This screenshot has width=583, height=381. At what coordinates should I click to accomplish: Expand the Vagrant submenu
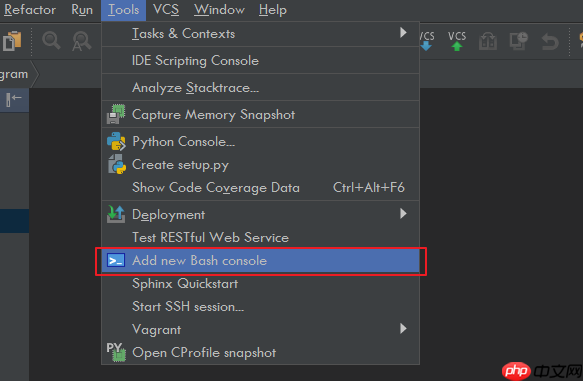(x=260, y=329)
